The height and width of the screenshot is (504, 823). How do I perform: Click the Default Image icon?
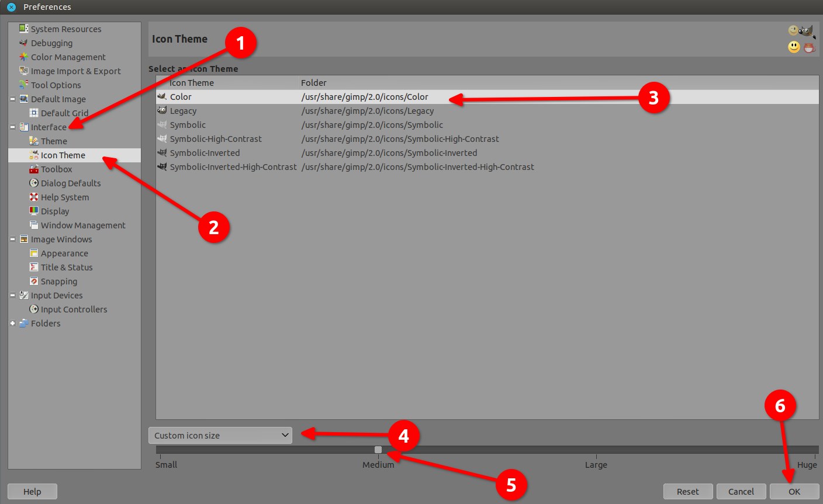pyautogui.click(x=24, y=99)
